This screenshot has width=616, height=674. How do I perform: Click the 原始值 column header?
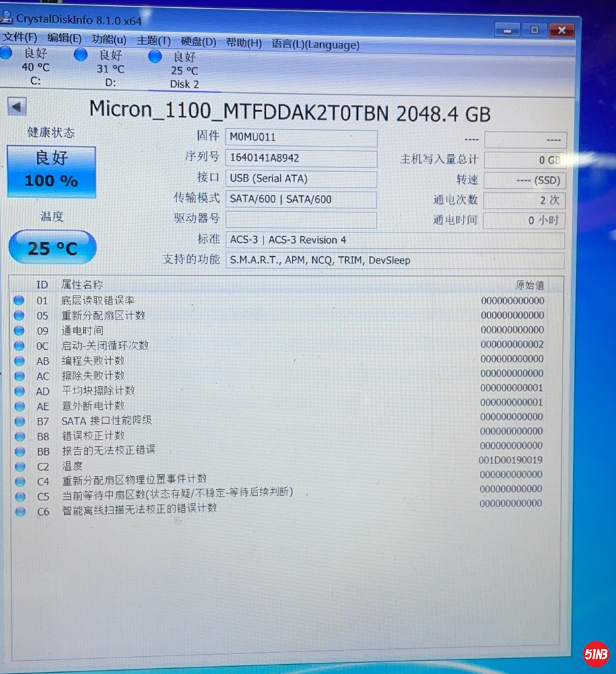(529, 285)
